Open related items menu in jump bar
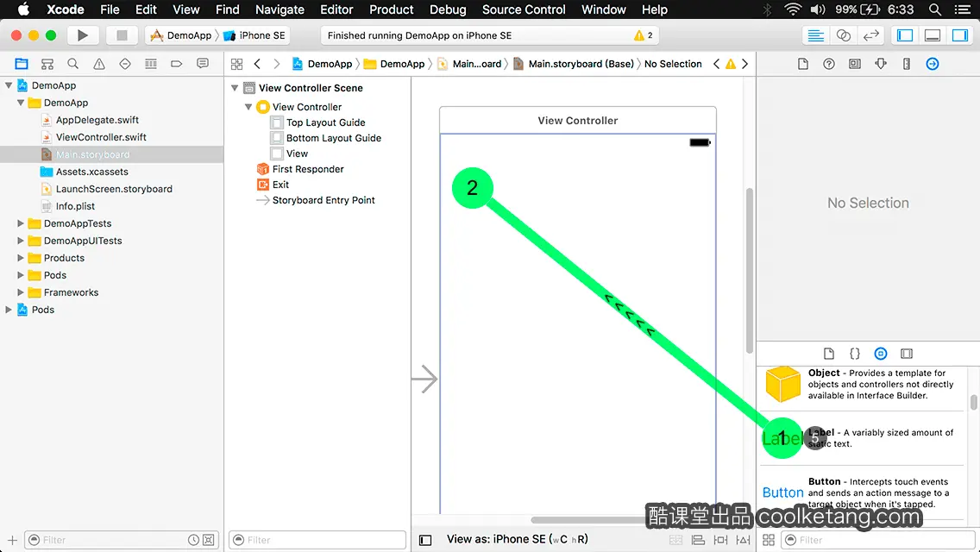Viewport: 980px width, 552px height. point(237,64)
